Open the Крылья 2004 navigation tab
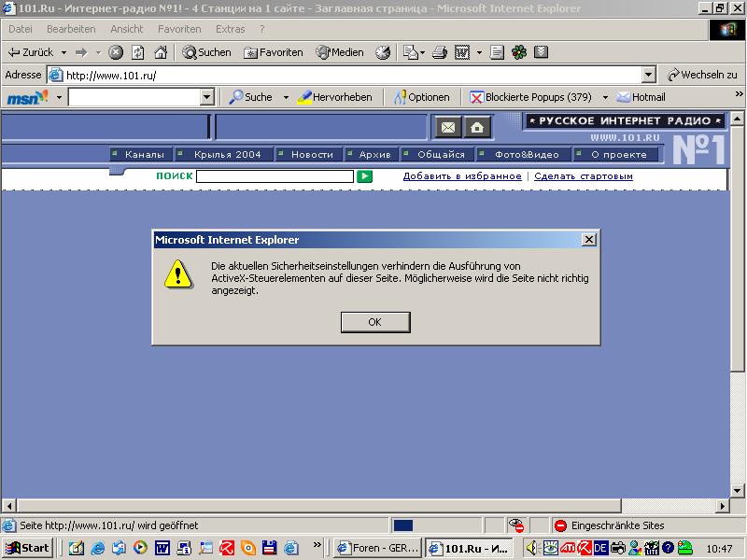The height and width of the screenshot is (560, 747). coord(222,154)
